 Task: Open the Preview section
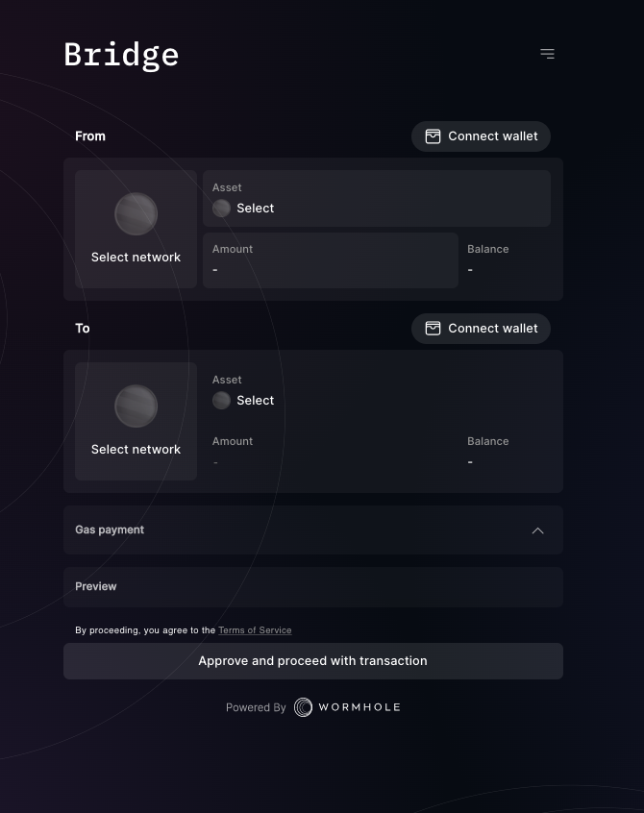(x=312, y=586)
